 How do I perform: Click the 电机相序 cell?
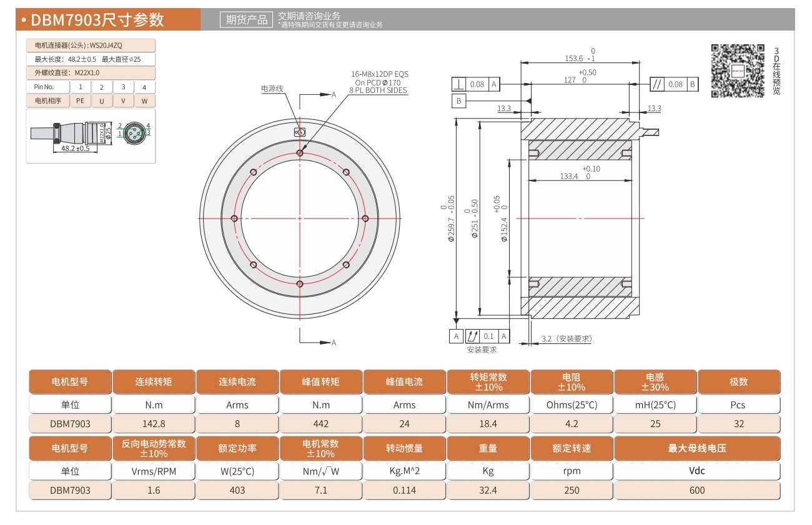47,101
